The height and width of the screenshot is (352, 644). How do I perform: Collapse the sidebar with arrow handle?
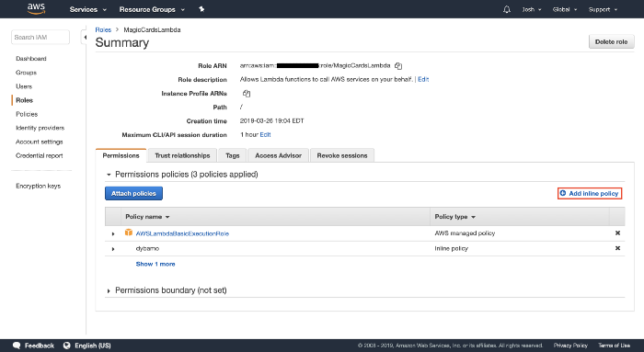[x=85, y=38]
